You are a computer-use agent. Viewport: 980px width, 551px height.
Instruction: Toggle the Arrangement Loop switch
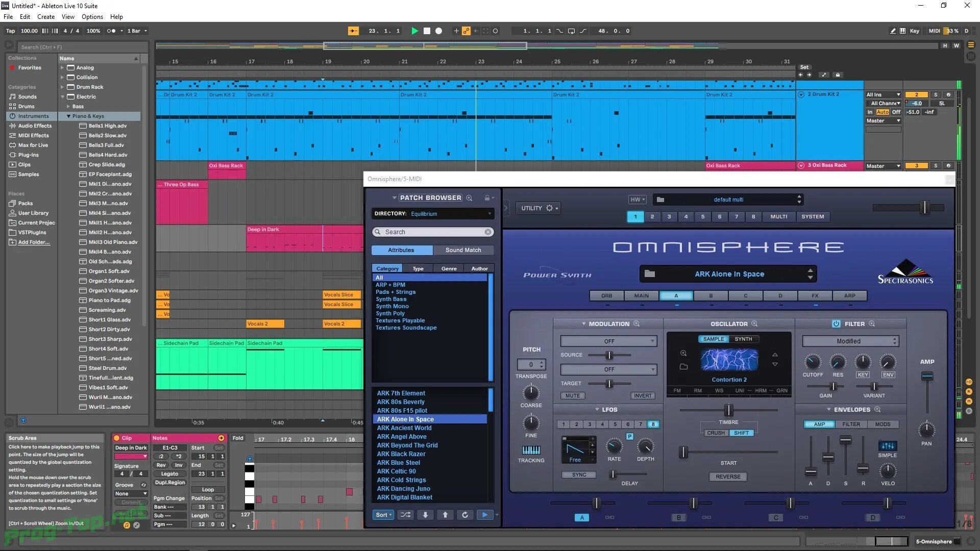pos(571,31)
